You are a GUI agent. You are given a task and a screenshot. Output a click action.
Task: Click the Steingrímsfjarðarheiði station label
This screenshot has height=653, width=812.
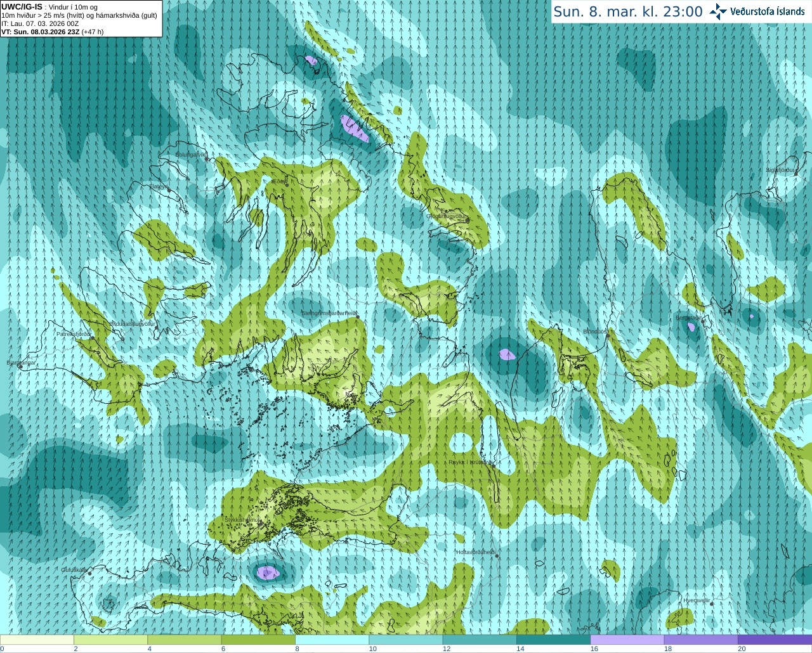pyautogui.click(x=329, y=313)
